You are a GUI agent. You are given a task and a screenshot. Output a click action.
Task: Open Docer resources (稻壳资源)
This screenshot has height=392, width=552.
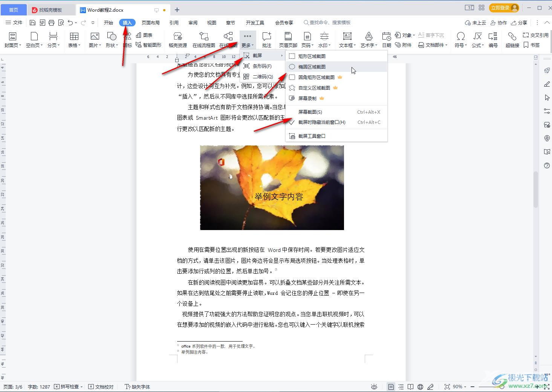coord(178,40)
